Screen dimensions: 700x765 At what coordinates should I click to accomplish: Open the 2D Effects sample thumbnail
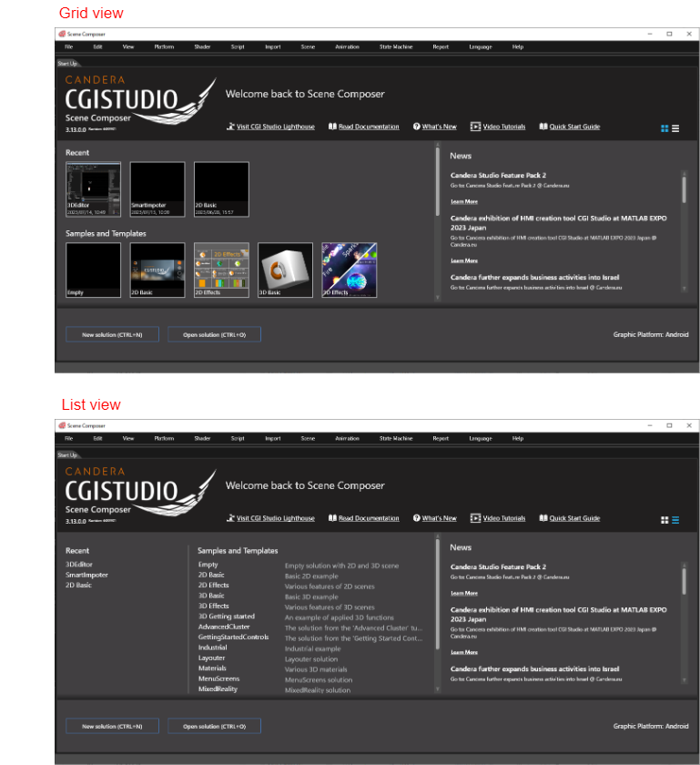coord(221,270)
